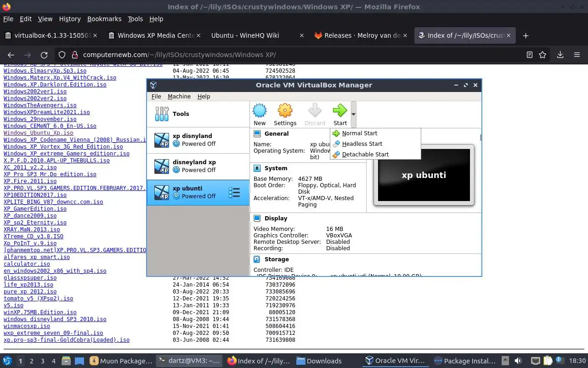Screen dimensions: 588x368
Task: Reload the Firefox page
Action: pos(44,55)
